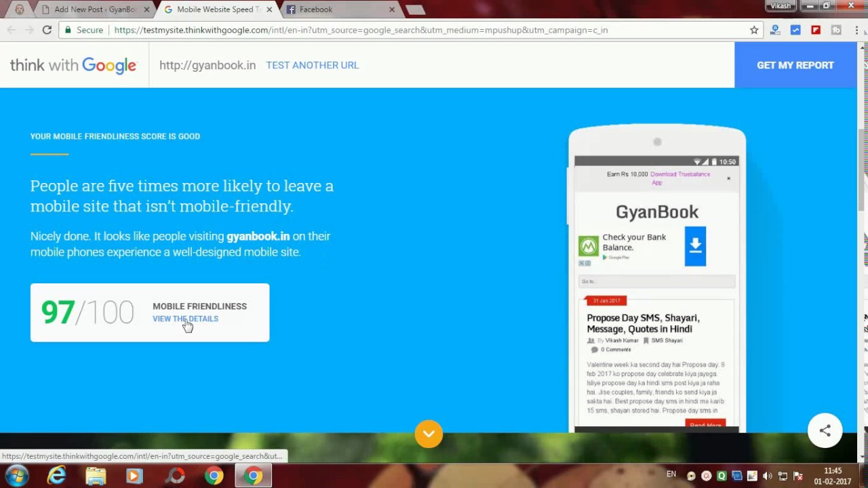Close the Facebook tab
The height and width of the screenshot is (488, 868).
(392, 9)
